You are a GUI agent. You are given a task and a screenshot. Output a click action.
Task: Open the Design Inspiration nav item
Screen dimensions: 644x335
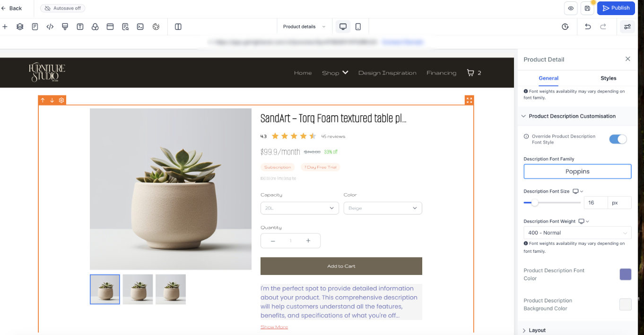tap(387, 73)
